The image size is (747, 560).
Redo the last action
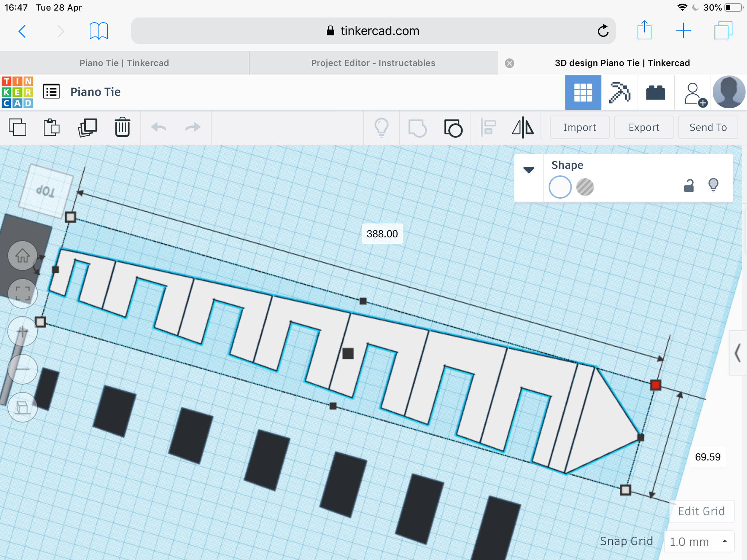[x=193, y=127]
